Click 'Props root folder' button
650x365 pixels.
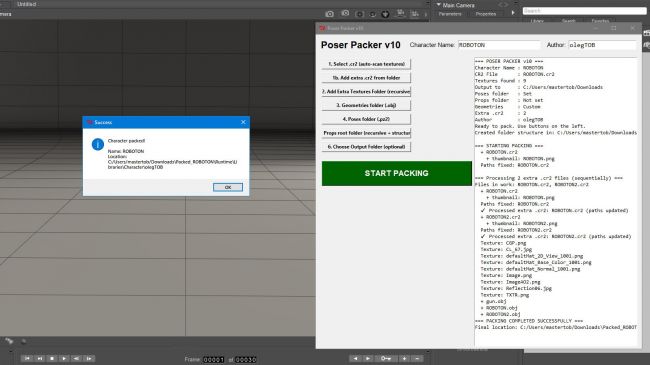pos(366,133)
